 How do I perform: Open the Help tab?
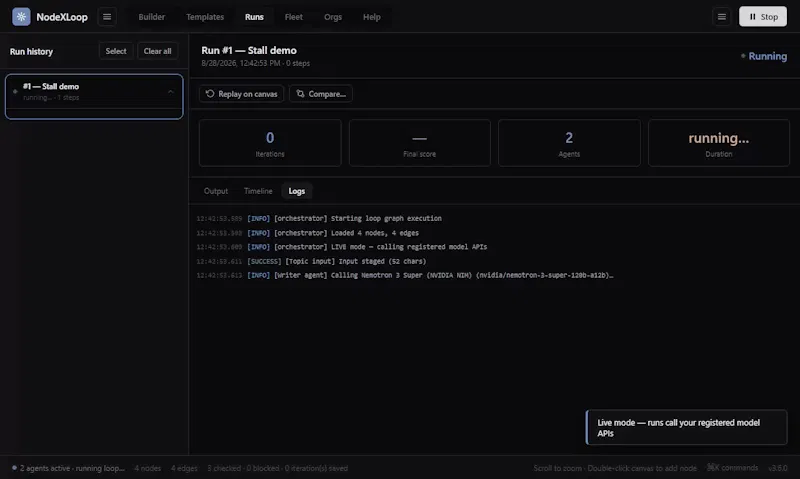371,17
